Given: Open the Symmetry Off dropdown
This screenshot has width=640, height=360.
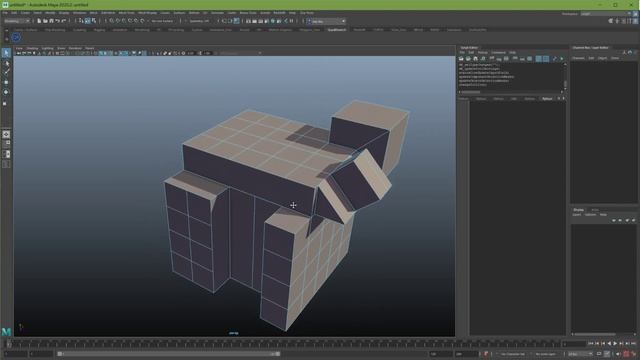Looking at the screenshot, I should click(x=200, y=21).
